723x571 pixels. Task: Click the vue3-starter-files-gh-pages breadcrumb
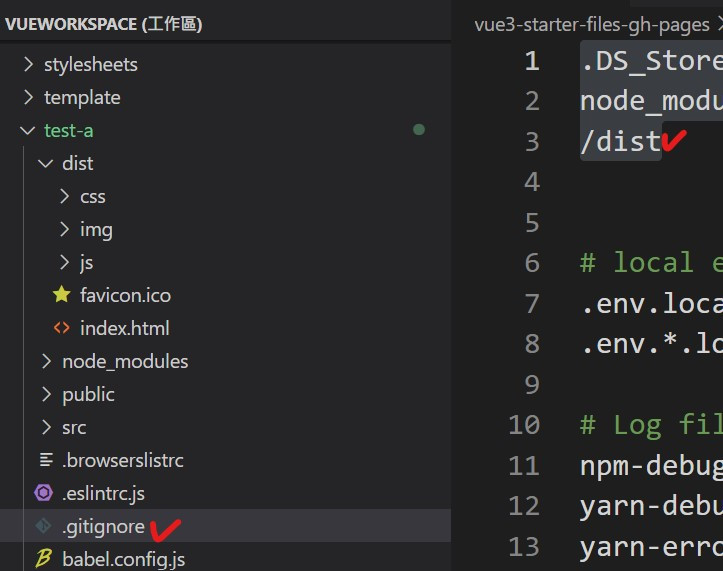tap(591, 25)
